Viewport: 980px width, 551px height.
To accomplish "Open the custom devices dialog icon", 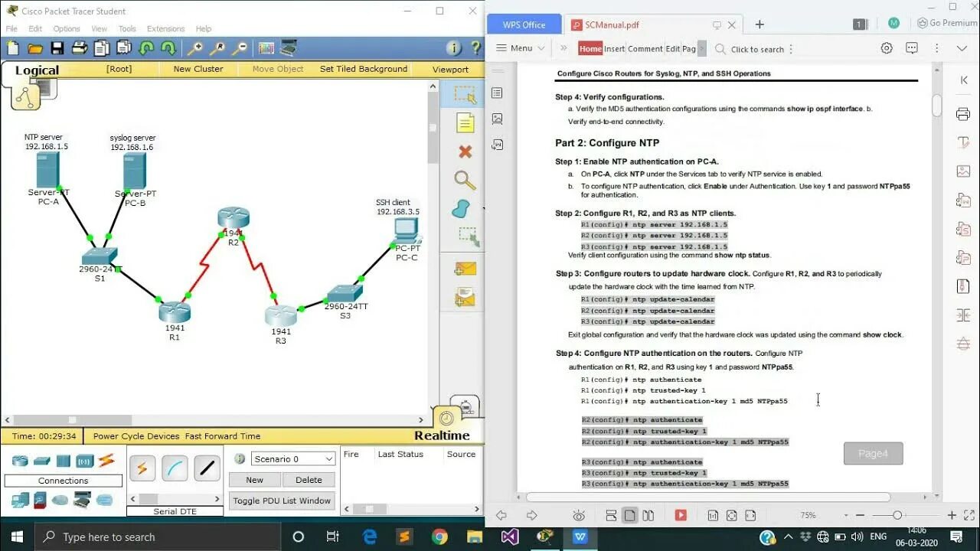I will (x=289, y=48).
